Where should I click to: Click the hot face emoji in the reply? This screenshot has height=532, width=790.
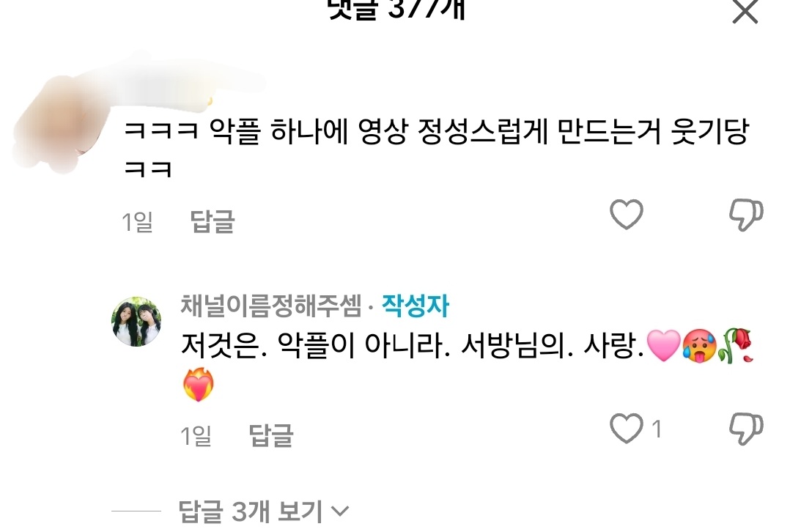pos(699,346)
